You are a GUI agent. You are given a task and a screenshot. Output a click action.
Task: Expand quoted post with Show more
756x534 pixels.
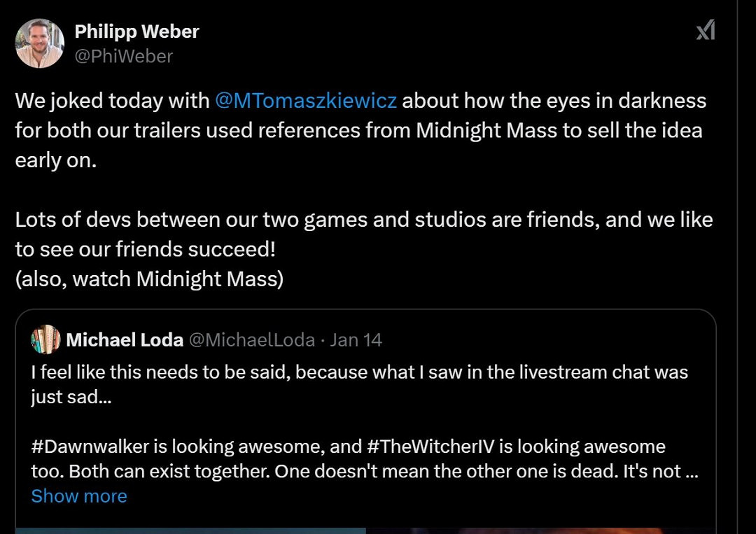click(x=79, y=496)
